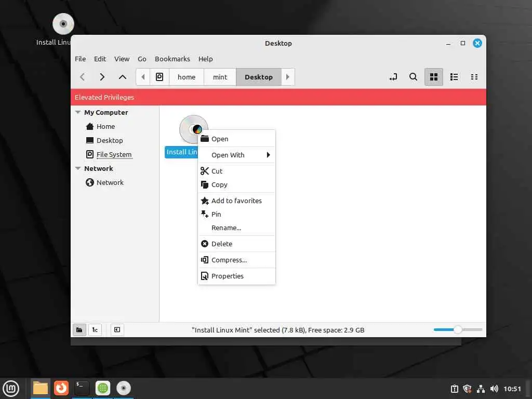Go forward with the right arrow toolbar button
The width and height of the screenshot is (532, 399).
point(102,77)
